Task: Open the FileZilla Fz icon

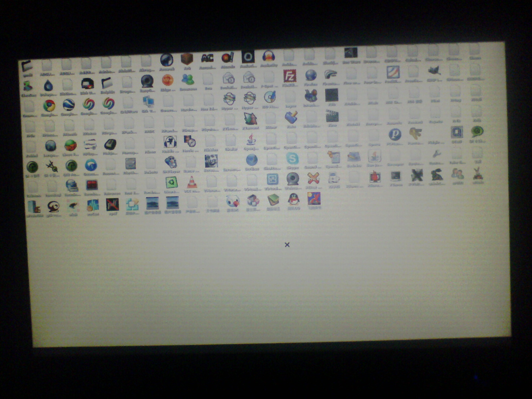Action: click(290, 76)
